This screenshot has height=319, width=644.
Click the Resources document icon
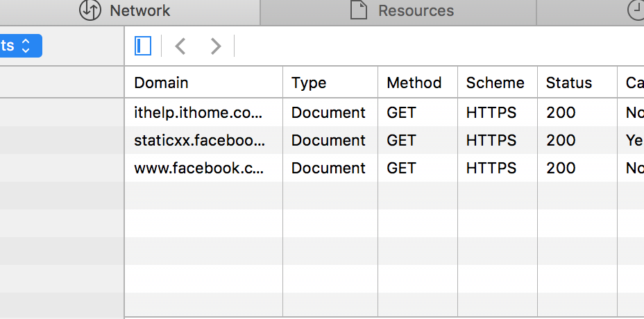pyautogui.click(x=358, y=10)
